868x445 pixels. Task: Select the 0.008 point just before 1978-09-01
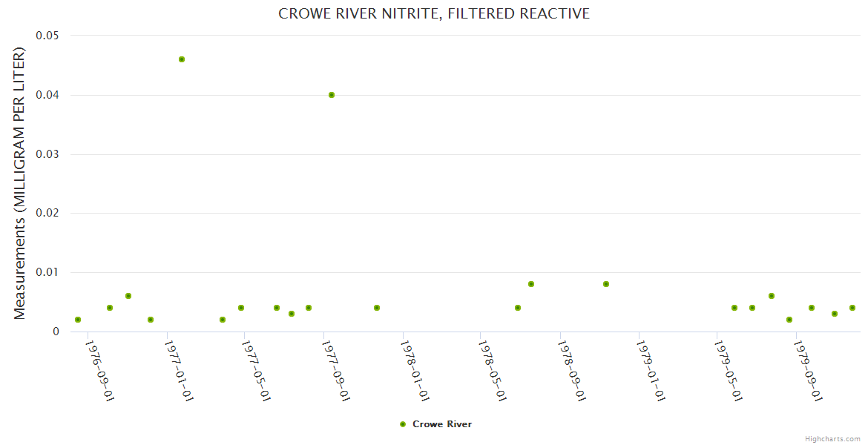pyautogui.click(x=531, y=284)
